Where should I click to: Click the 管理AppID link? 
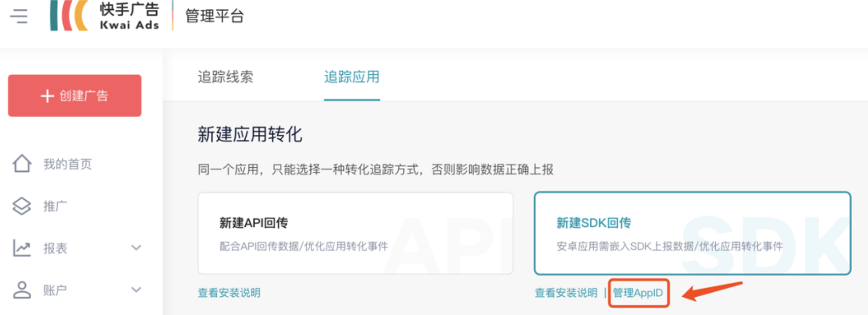point(638,293)
